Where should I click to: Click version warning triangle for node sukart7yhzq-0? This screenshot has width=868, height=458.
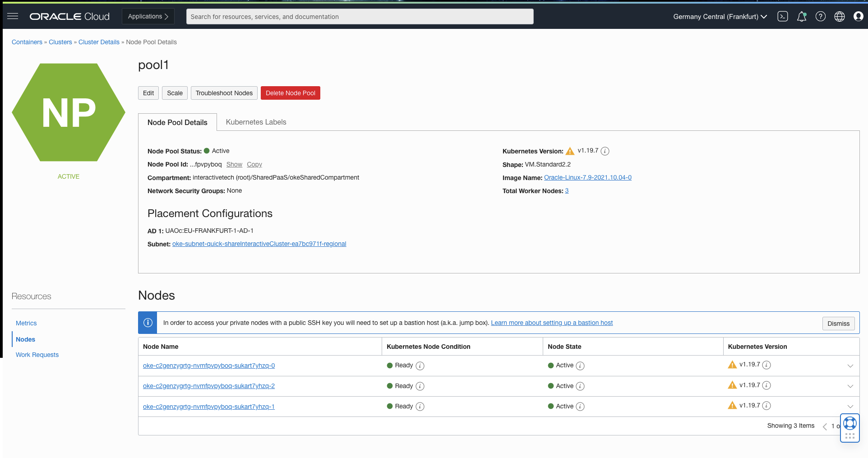(732, 365)
